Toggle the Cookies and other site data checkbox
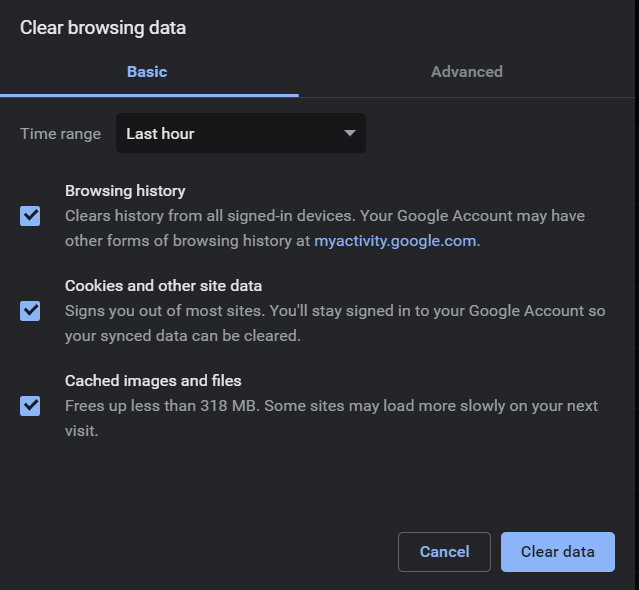This screenshot has width=639, height=590. (30, 311)
